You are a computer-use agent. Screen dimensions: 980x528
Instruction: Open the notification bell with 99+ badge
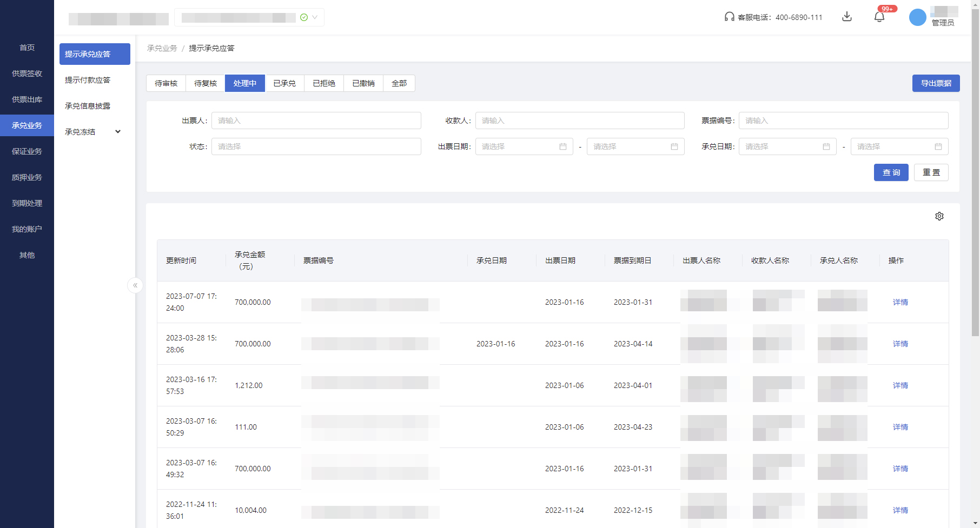(x=879, y=17)
